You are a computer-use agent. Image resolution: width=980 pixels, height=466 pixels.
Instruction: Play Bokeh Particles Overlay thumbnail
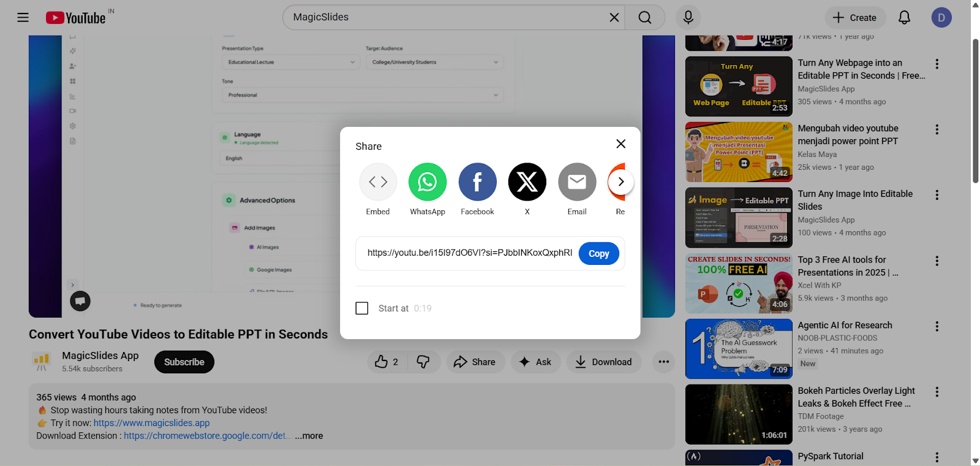[739, 414]
